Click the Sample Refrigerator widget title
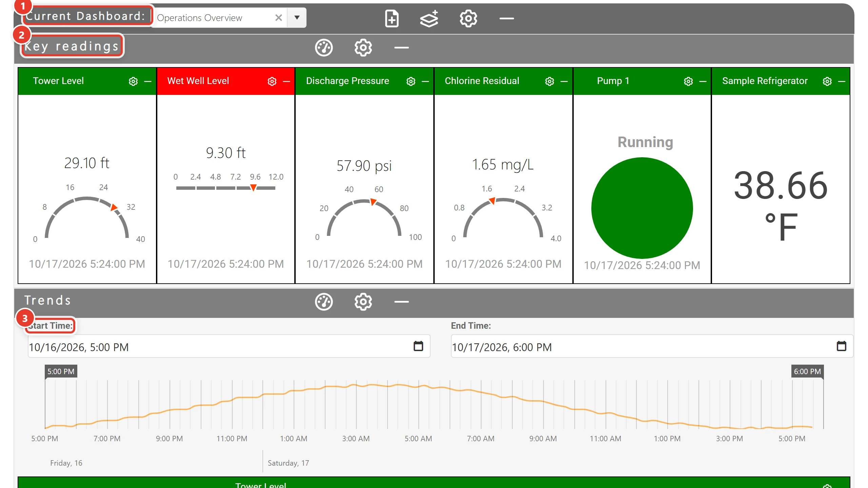 [765, 81]
